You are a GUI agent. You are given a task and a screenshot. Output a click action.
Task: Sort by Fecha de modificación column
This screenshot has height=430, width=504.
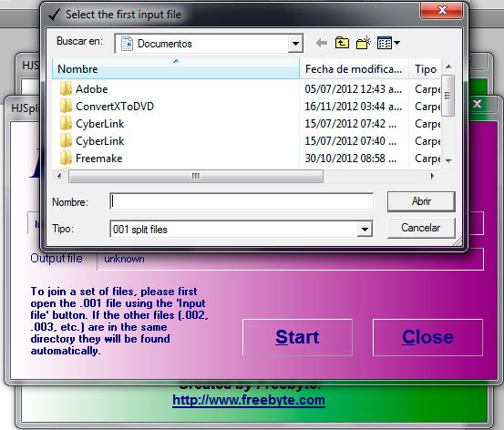point(354,68)
